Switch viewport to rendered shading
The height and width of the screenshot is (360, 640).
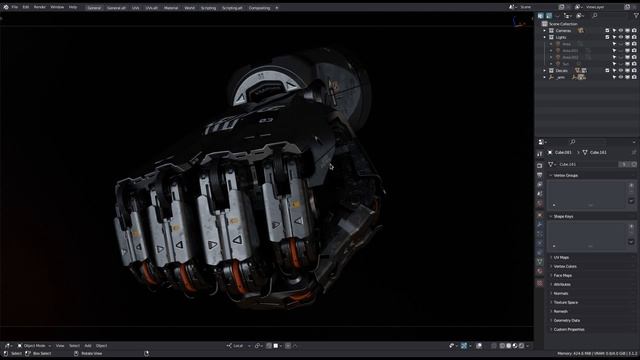point(522,346)
